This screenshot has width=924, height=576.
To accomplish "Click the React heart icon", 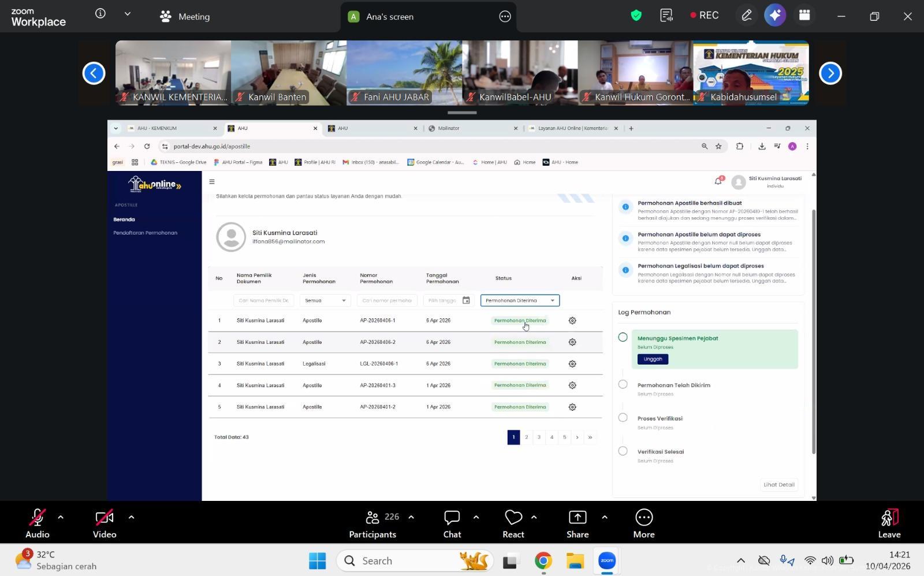I will [x=513, y=523].
